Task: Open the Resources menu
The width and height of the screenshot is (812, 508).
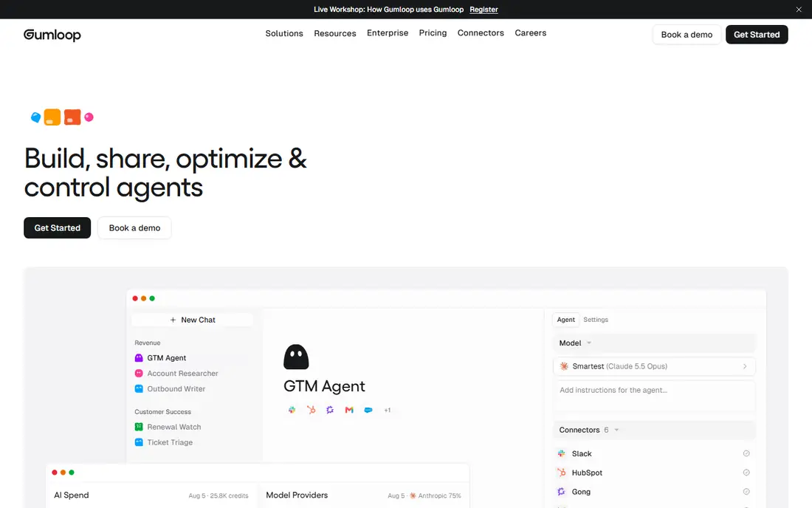Action: [x=335, y=33]
